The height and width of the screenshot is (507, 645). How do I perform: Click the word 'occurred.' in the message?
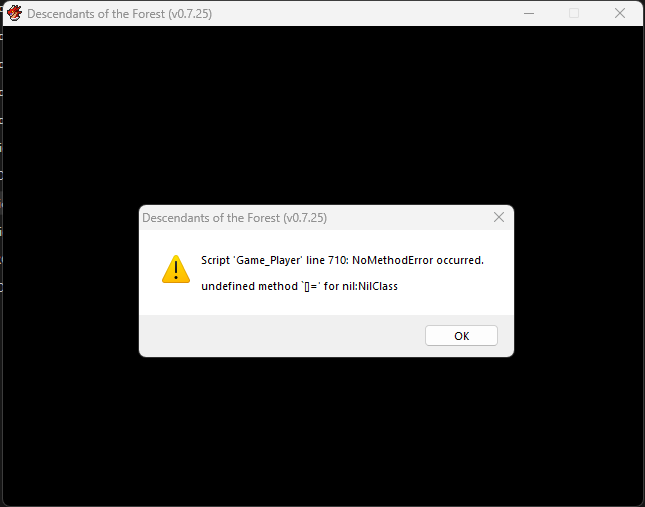(460, 260)
